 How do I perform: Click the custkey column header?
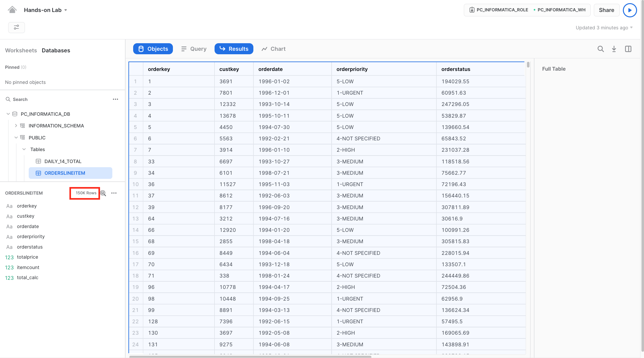[234, 69]
